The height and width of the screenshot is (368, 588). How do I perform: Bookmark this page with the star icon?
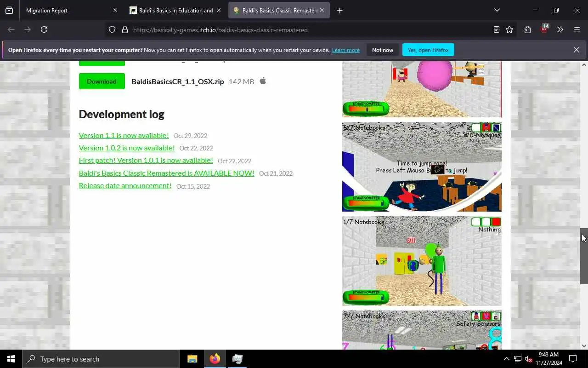(509, 29)
